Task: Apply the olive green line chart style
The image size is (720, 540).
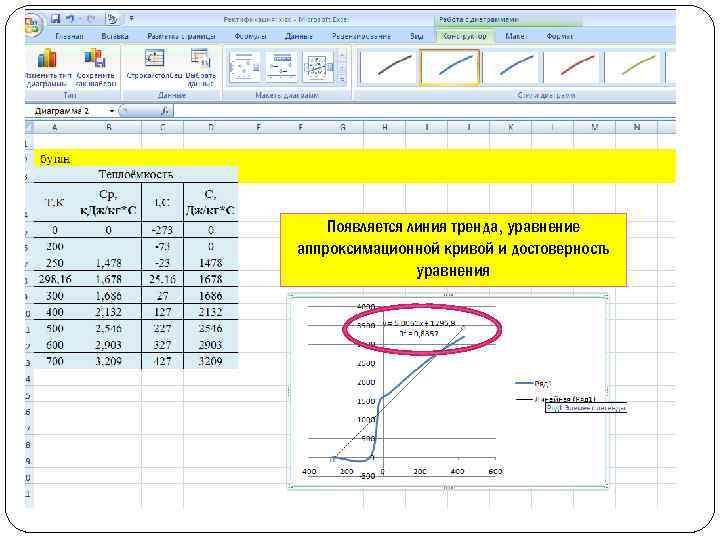Action: point(633,67)
